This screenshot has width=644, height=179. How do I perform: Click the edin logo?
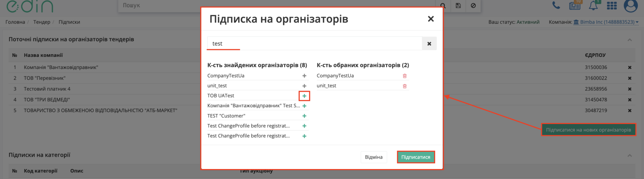point(30,6)
